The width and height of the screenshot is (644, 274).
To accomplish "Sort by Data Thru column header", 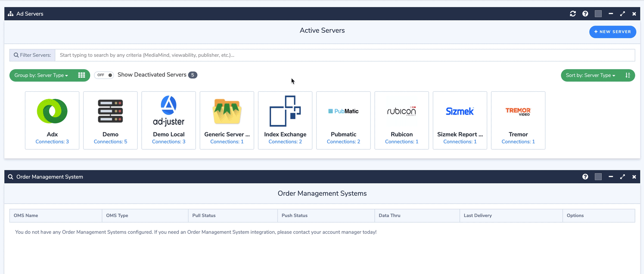I will tap(417, 215).
